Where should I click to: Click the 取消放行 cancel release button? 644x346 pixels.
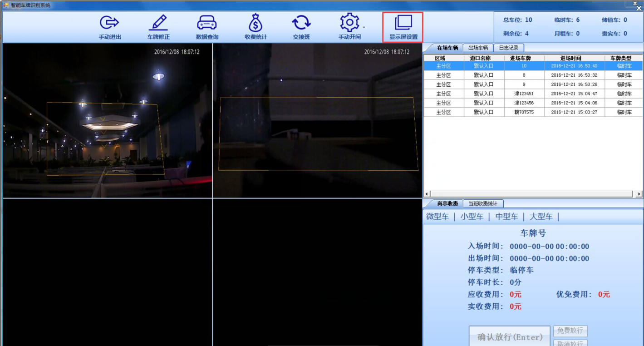571,343
